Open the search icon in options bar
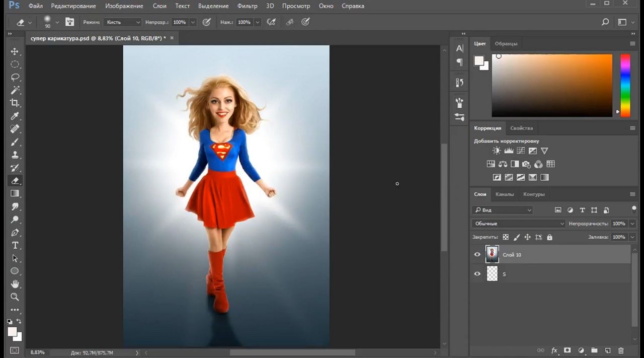644x358 pixels. [605, 22]
